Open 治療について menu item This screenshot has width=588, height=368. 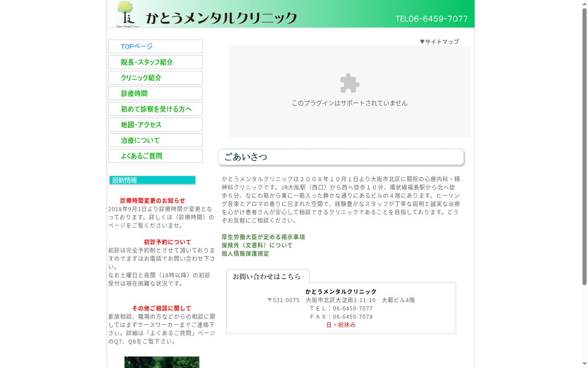pos(155,140)
